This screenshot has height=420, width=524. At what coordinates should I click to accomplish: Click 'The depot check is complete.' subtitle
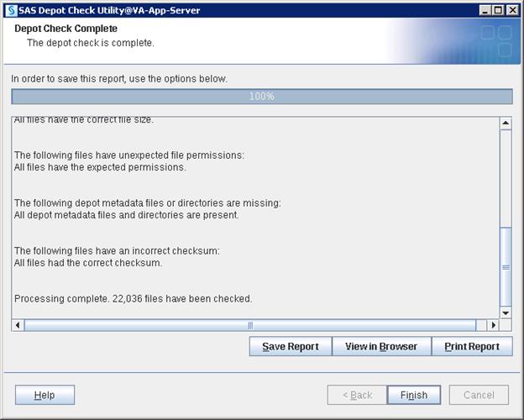tap(90, 43)
